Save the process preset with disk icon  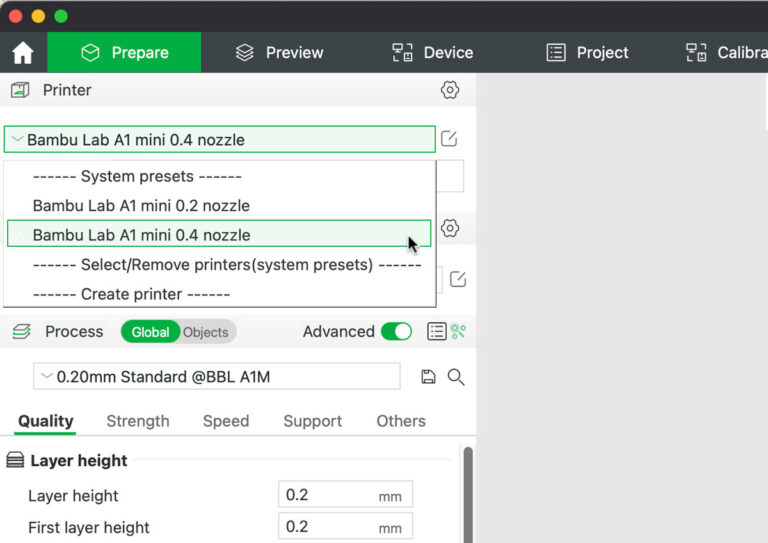tap(428, 377)
